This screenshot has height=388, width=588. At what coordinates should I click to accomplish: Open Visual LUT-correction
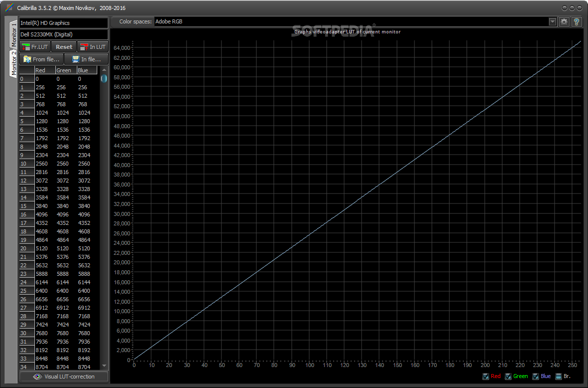point(64,377)
